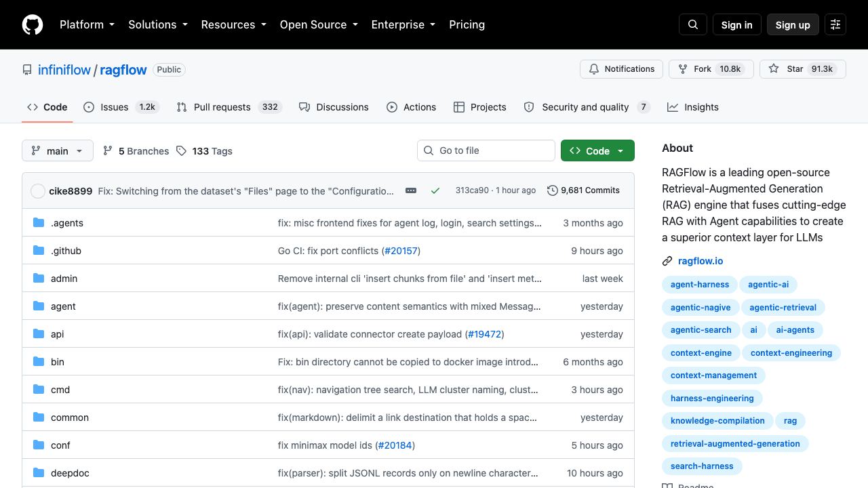The height and width of the screenshot is (488, 868).
Task: Expand the Resources menu
Action: coord(234,24)
